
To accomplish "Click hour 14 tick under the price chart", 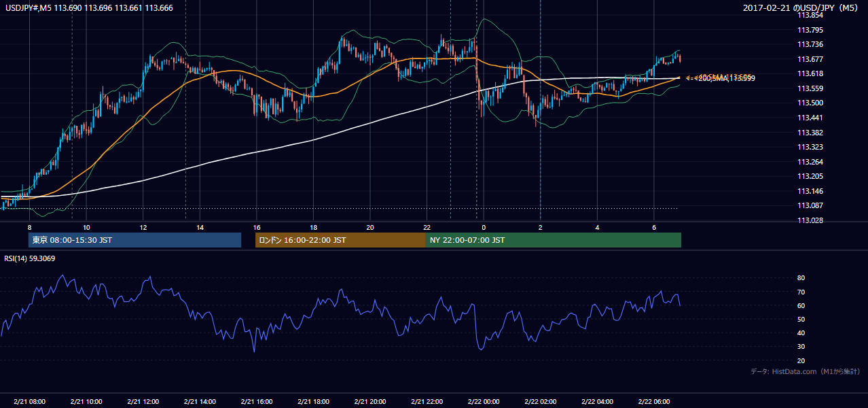I will pos(200,227).
